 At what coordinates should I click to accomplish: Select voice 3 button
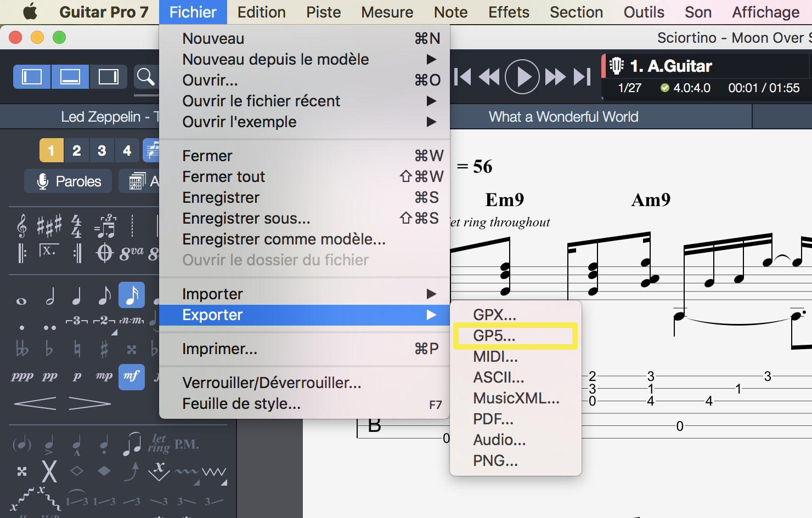click(102, 150)
